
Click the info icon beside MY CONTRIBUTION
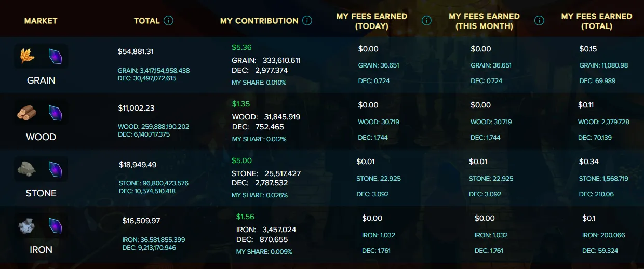pyautogui.click(x=307, y=21)
